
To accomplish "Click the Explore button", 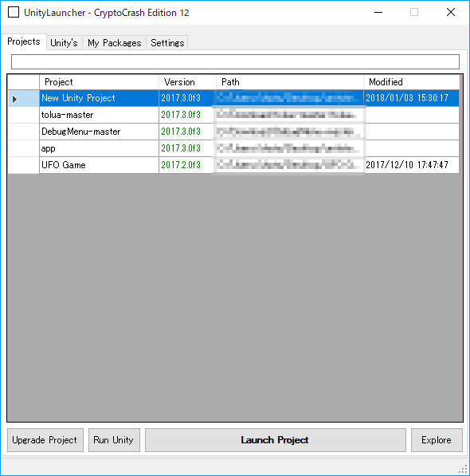I will (x=437, y=440).
